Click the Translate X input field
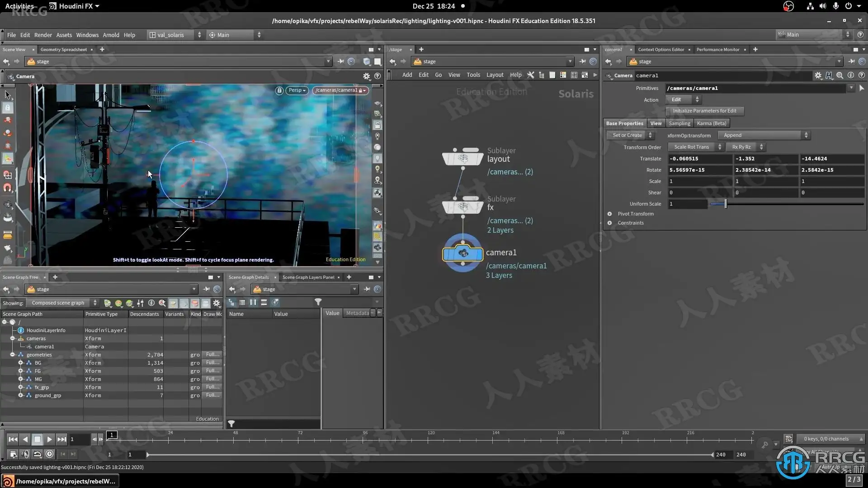The image size is (868, 488). pyautogui.click(x=699, y=159)
